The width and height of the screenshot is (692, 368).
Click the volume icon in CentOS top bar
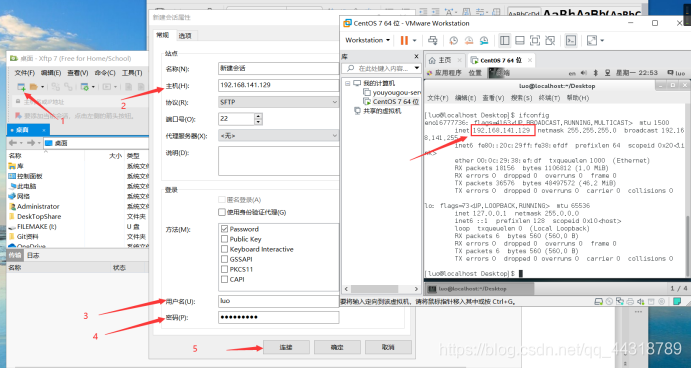[583, 73]
